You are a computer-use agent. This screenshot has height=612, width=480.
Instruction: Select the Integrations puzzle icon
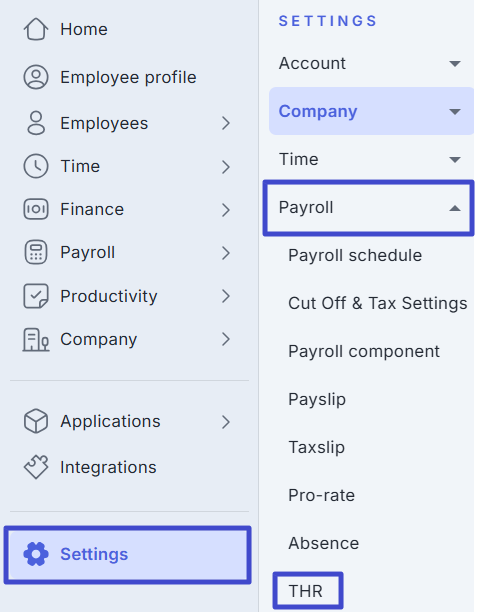pos(36,467)
